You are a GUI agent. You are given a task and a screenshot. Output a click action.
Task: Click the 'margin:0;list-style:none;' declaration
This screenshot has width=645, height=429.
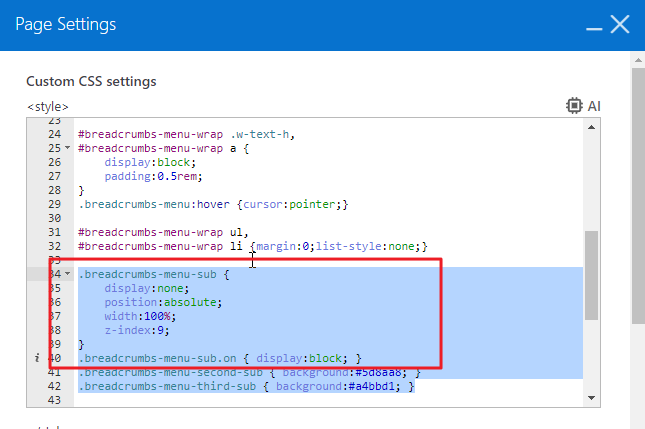339,246
